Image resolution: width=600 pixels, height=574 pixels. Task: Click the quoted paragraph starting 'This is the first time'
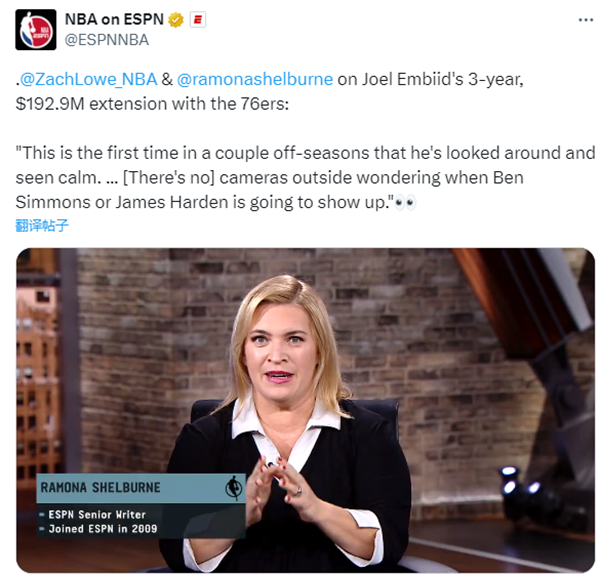click(305, 178)
